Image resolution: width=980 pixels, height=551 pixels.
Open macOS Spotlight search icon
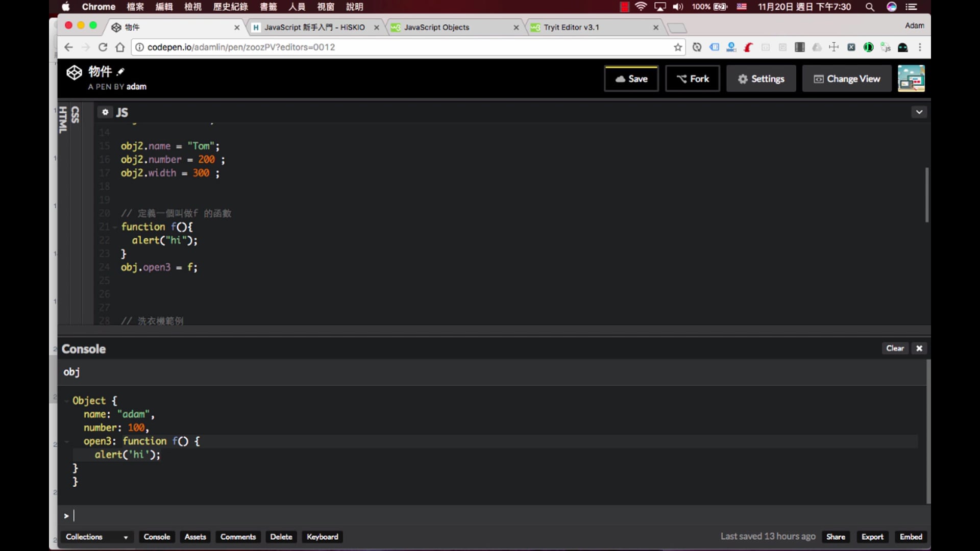coord(870,7)
